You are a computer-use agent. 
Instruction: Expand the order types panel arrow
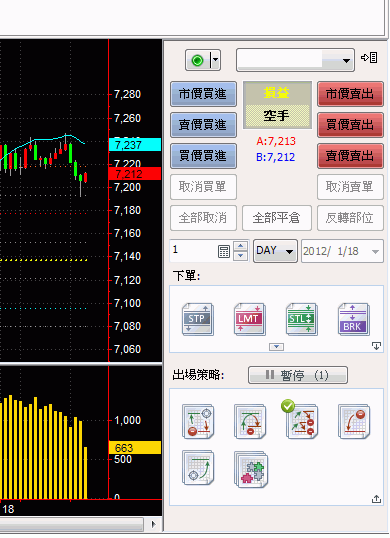click(x=276, y=347)
